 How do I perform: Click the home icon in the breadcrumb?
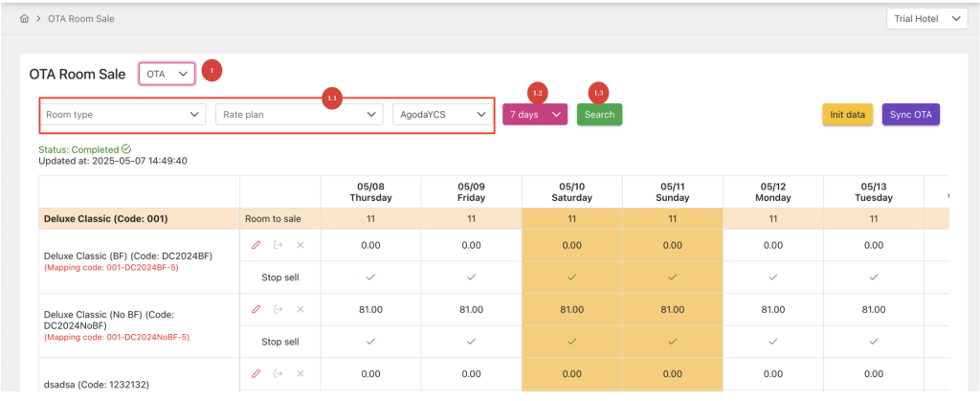point(24,18)
